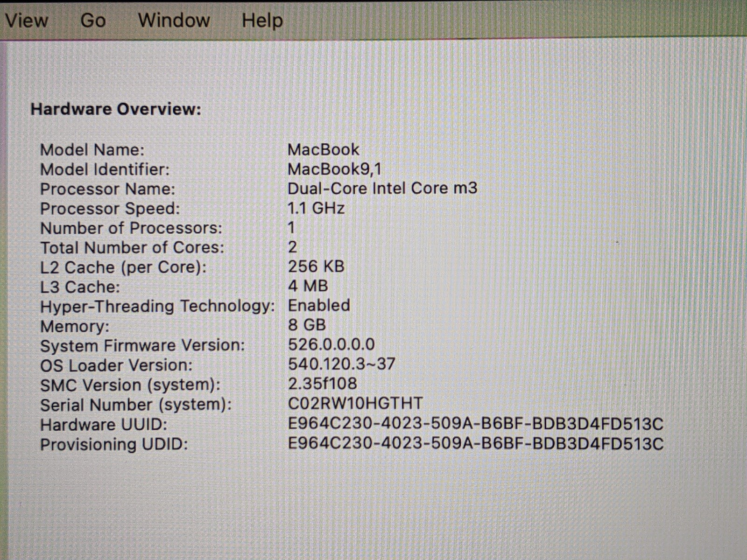This screenshot has height=560, width=747.
Task: Click the Model Name label
Action: (92, 150)
